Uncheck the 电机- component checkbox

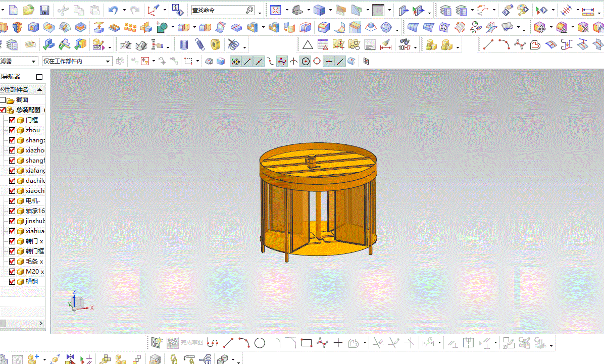pos(12,201)
